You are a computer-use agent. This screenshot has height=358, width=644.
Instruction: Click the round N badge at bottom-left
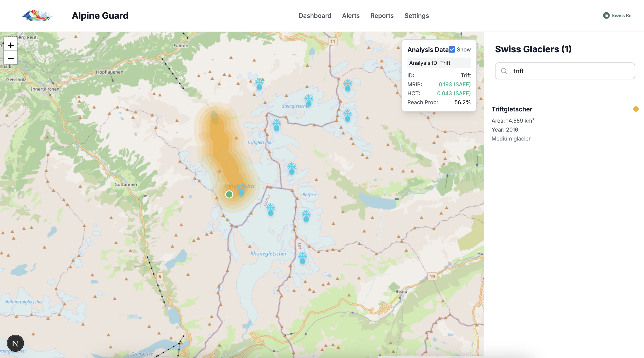coord(15,343)
